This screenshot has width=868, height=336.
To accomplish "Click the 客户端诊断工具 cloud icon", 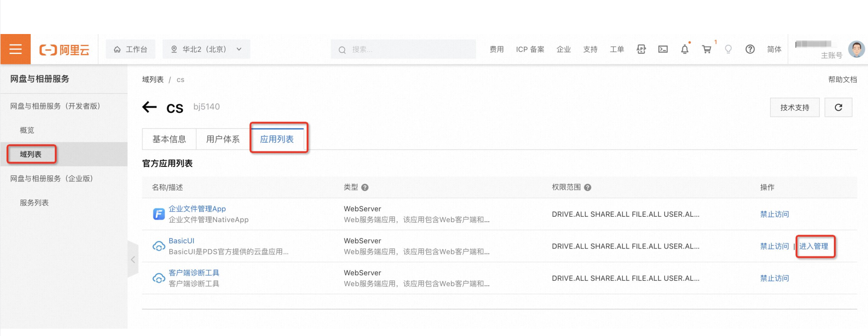I will coord(158,278).
